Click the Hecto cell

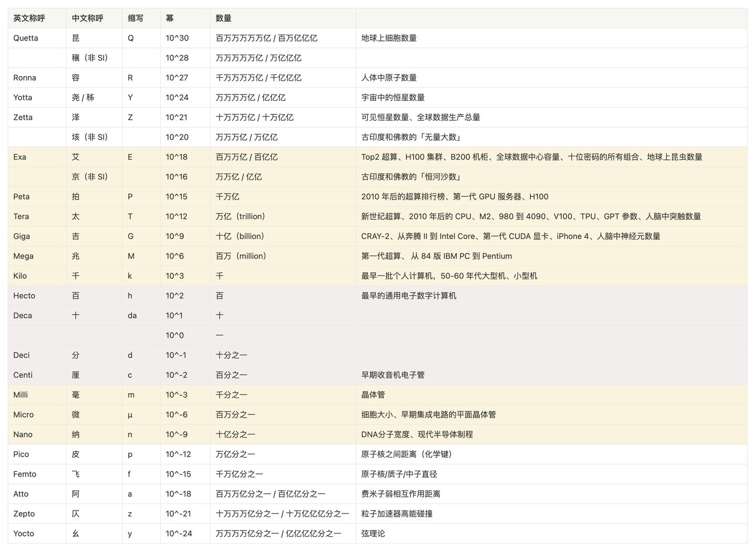pos(37,296)
